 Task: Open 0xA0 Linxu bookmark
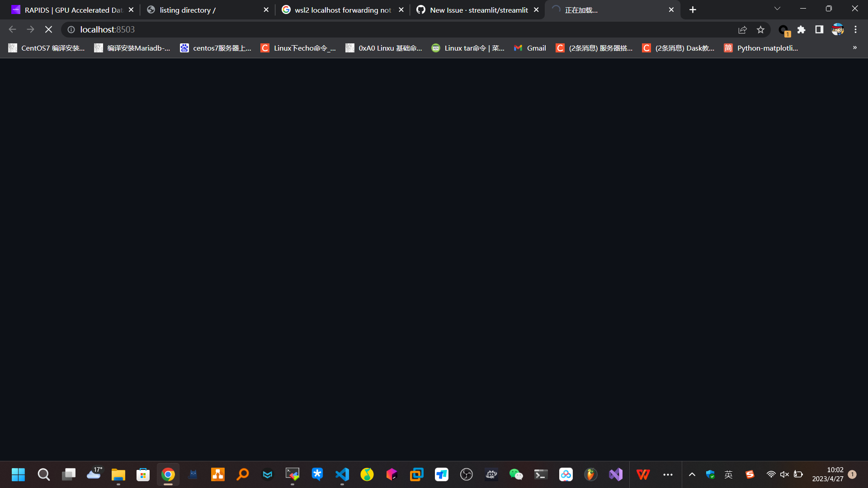tap(383, 48)
